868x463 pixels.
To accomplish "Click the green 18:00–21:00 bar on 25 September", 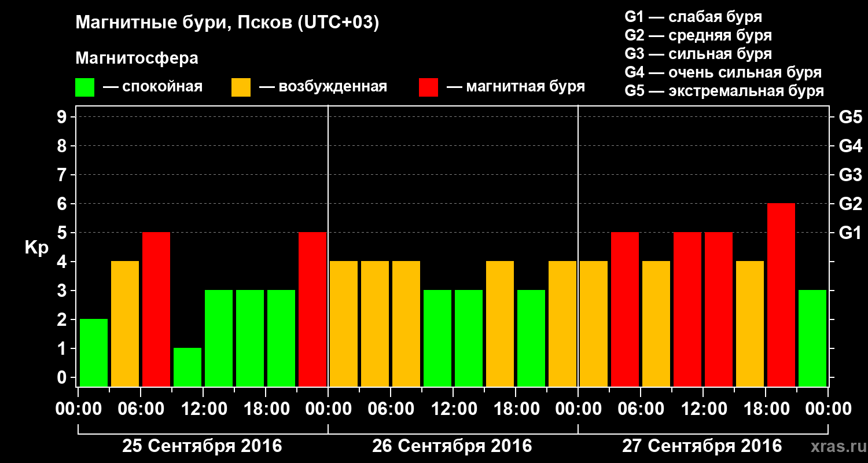I will click(x=281, y=338).
